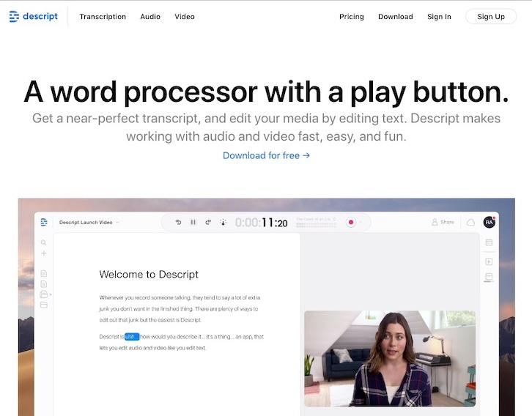This screenshot has width=532, height=416.
Task: Click the skip back playback icon
Action: (x=178, y=223)
